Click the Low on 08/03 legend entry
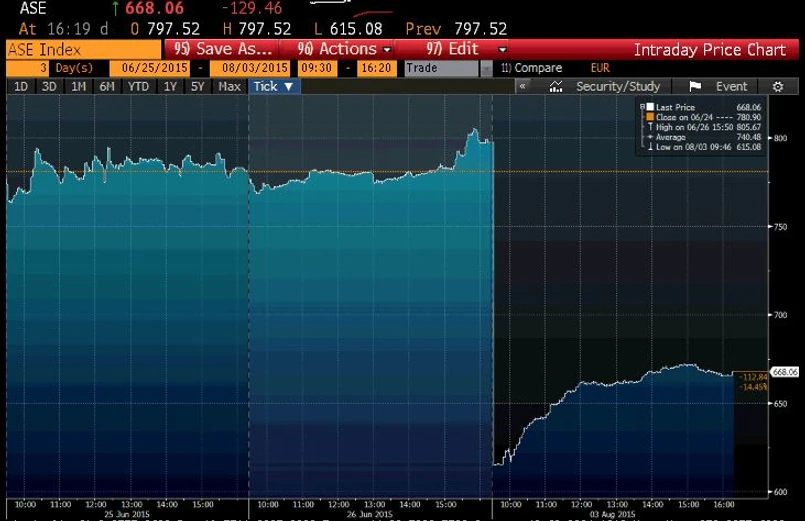The width and height of the screenshot is (805, 521). click(704, 147)
